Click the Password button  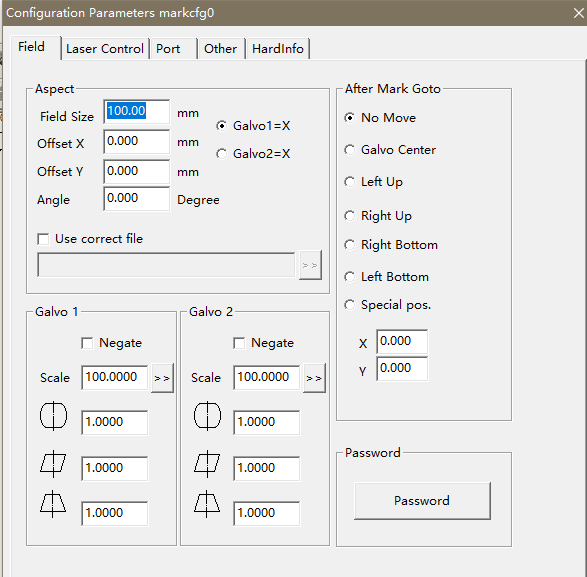click(x=422, y=501)
